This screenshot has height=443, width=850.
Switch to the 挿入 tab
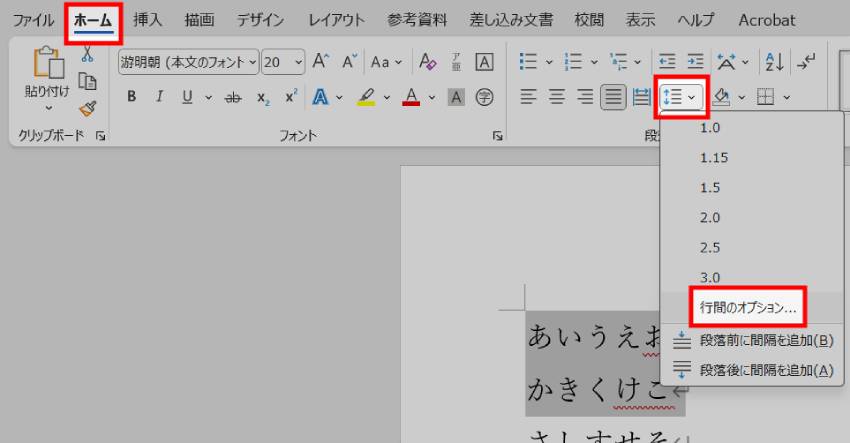(x=148, y=21)
